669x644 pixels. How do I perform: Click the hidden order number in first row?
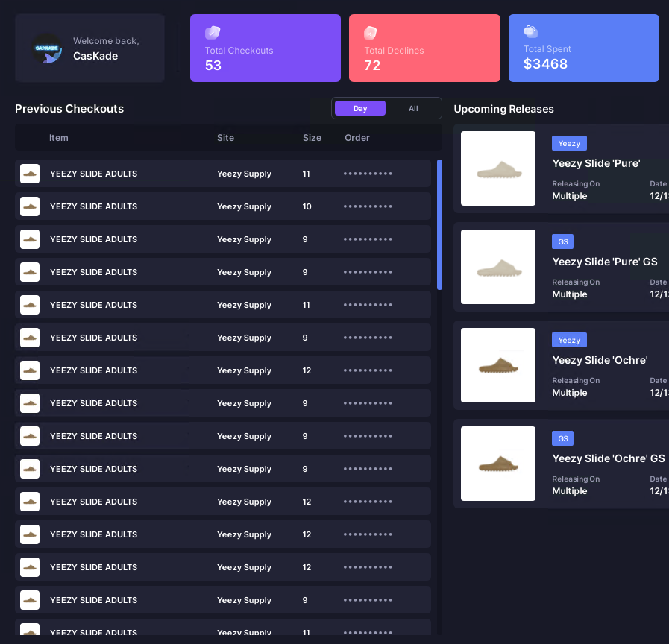tap(368, 174)
